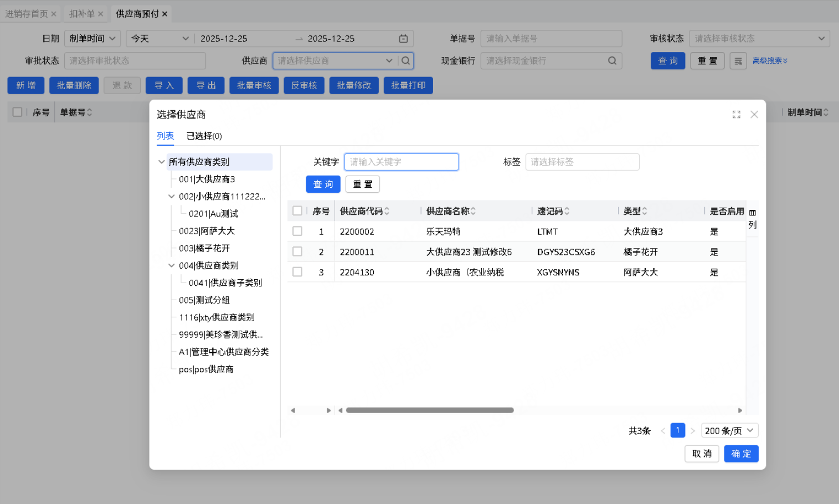Switch to the 扣补单 tab
Viewport: 839px width, 504px height.
(81, 14)
